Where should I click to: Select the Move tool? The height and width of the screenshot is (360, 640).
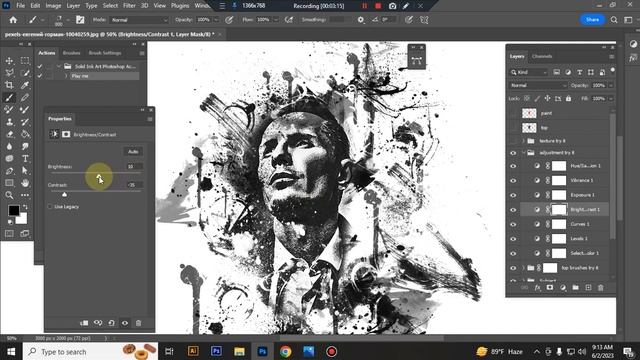[x=9, y=61]
